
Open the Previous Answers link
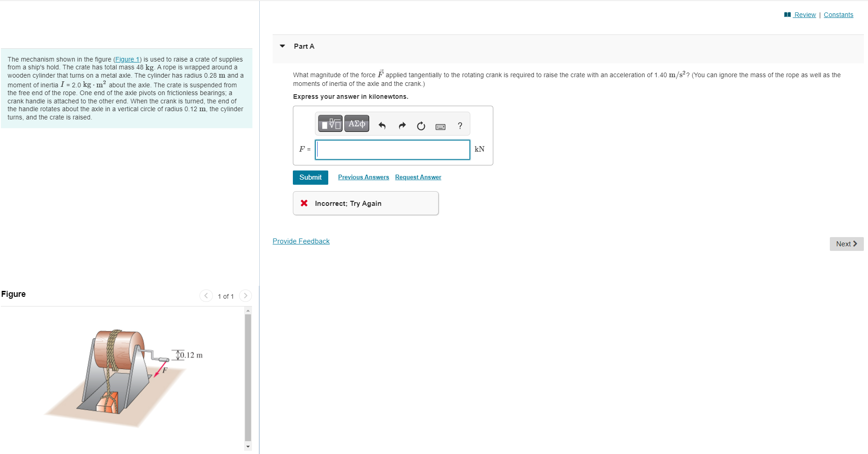pyautogui.click(x=364, y=177)
